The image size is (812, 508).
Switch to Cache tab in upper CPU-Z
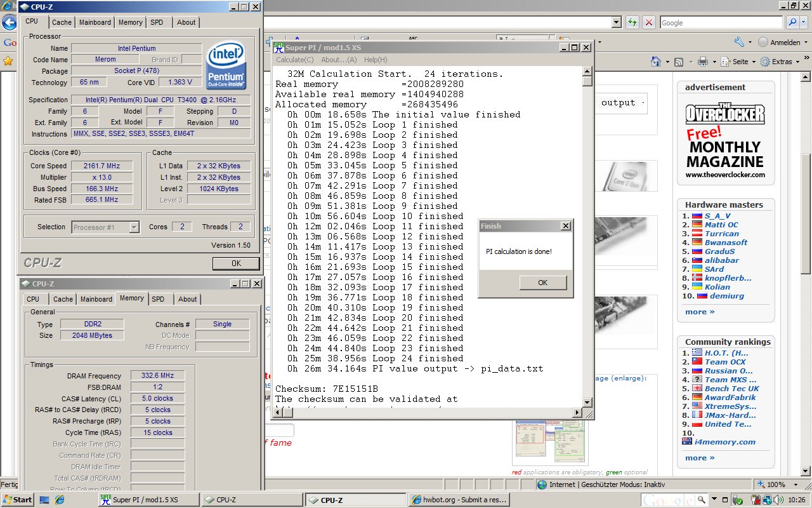62,22
